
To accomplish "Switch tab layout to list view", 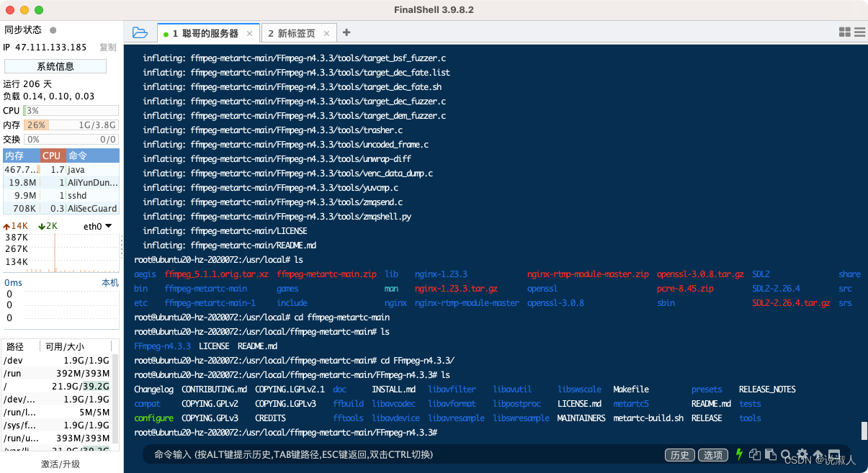I will point(860,32).
